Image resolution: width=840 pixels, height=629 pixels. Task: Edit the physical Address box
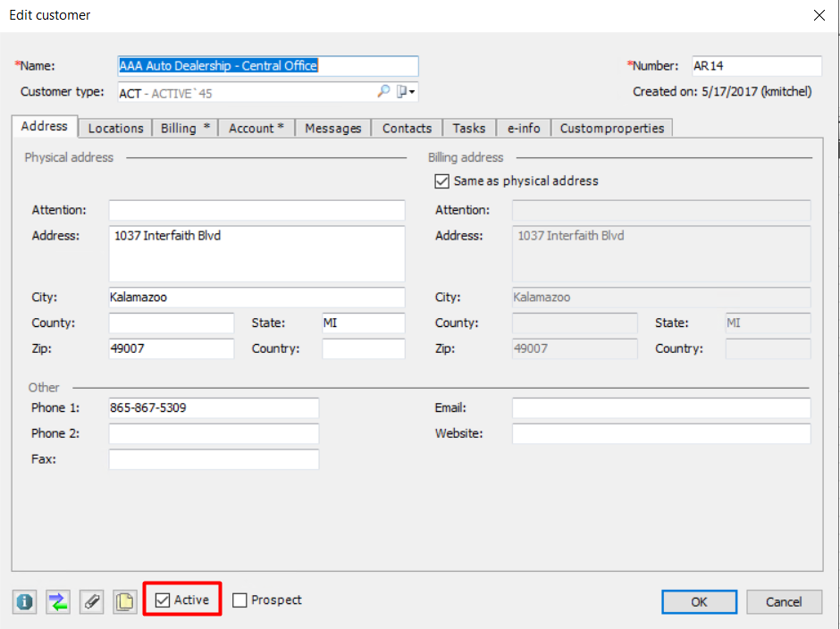tap(257, 254)
